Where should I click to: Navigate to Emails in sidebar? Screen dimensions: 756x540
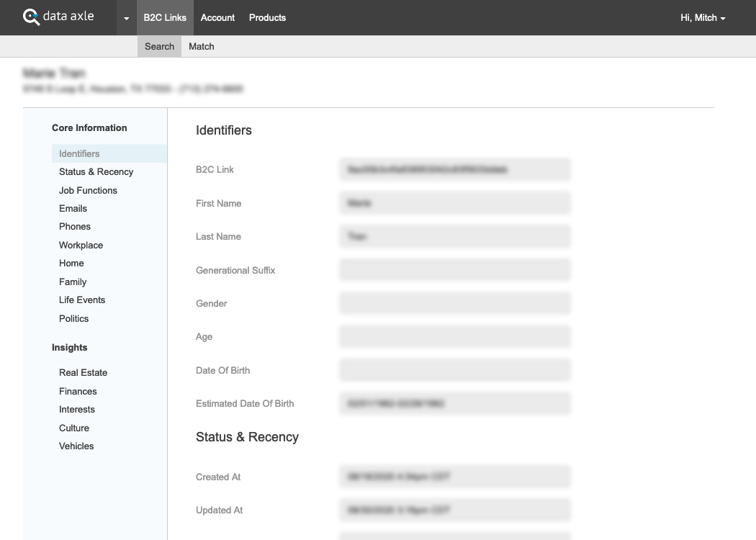tap(73, 208)
